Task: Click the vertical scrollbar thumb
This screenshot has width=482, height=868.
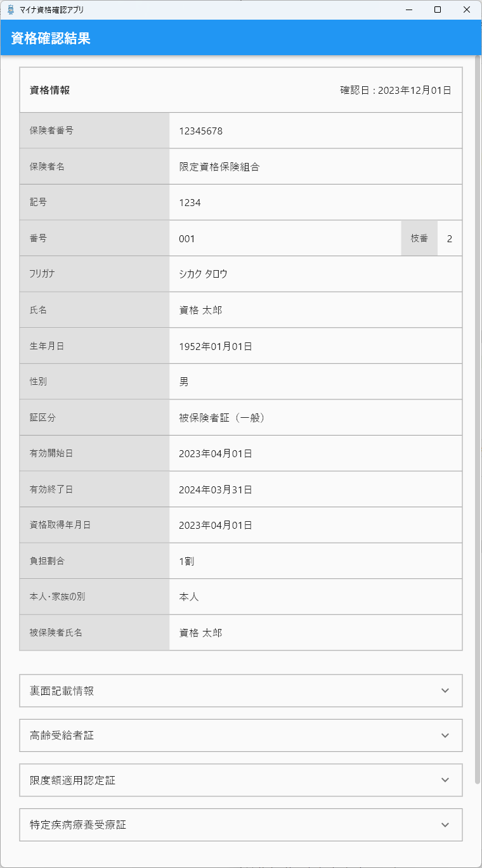Action: (478, 420)
